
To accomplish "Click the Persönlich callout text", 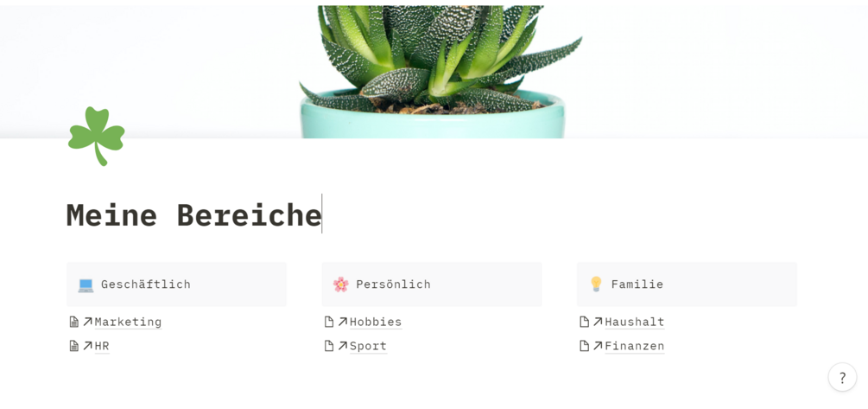I will 393,284.
